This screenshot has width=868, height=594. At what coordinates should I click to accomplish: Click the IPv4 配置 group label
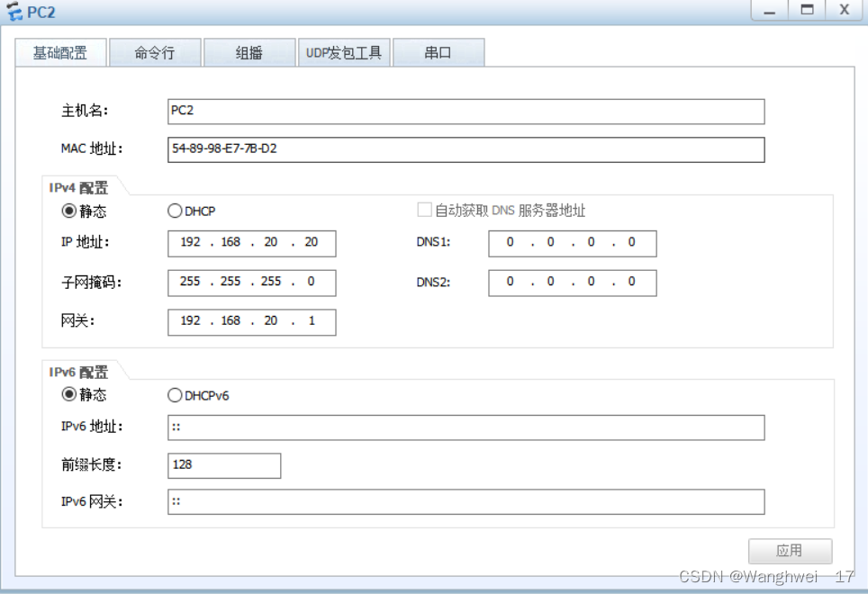78,188
